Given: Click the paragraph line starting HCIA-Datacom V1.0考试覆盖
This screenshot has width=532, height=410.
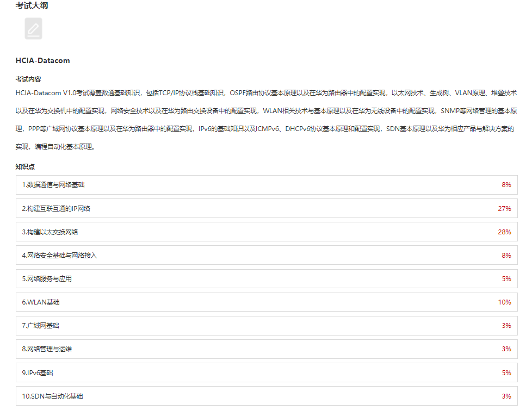Looking at the screenshot, I should click(x=267, y=93).
